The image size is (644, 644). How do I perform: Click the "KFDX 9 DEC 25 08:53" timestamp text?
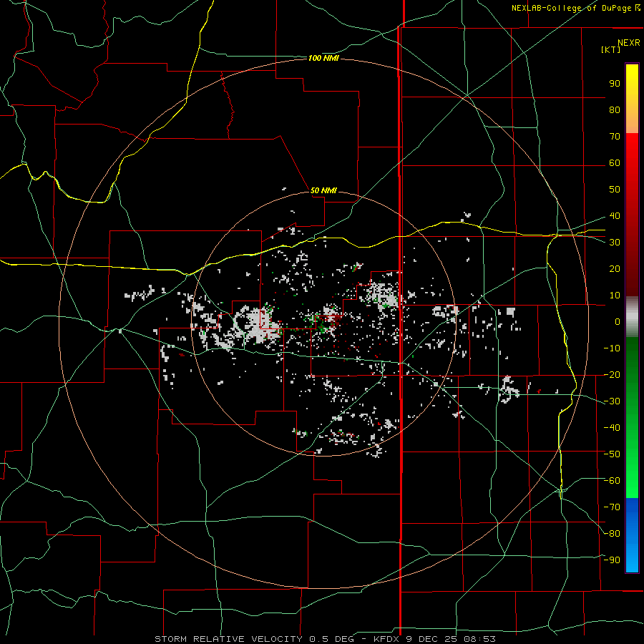[x=434, y=639]
